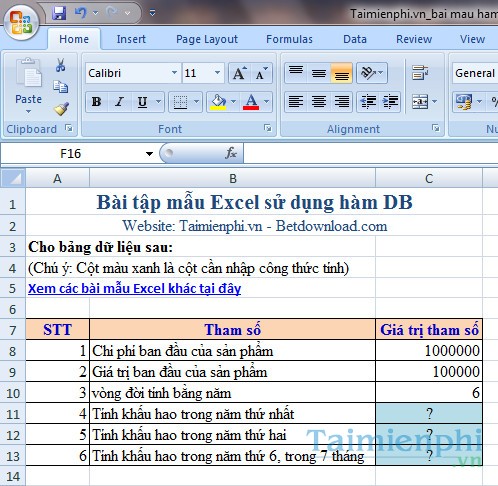Apply Accounting Number Format
The width and height of the screenshot is (498, 486).
(x=464, y=102)
